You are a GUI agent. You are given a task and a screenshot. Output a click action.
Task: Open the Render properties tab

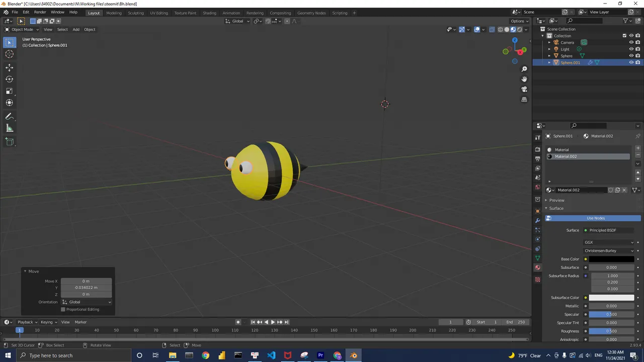pos(537,149)
